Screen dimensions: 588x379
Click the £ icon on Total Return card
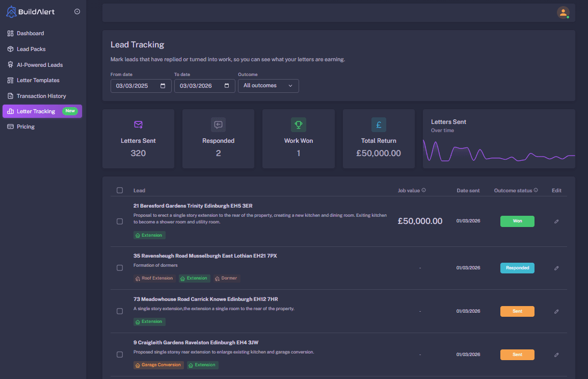[378, 124]
